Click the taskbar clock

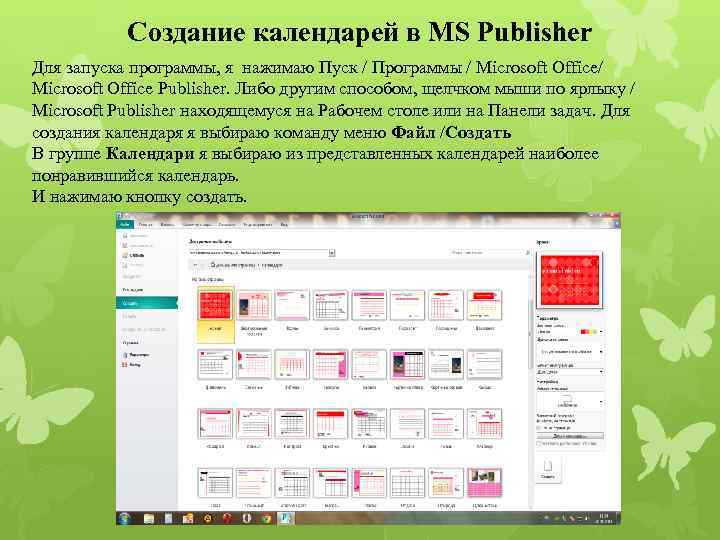pos(603,519)
